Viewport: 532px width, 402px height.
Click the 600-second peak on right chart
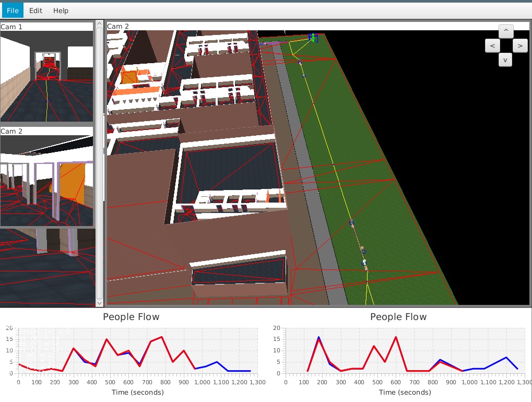[x=396, y=337]
